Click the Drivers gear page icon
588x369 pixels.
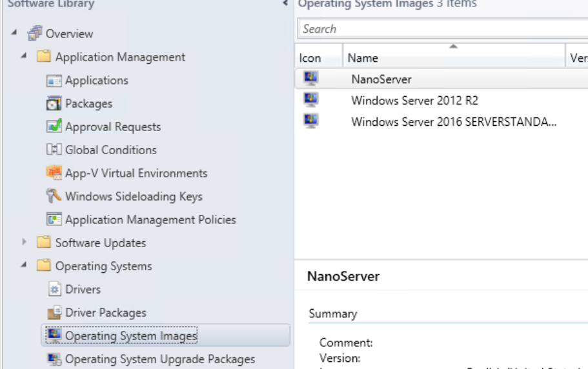[x=54, y=288]
